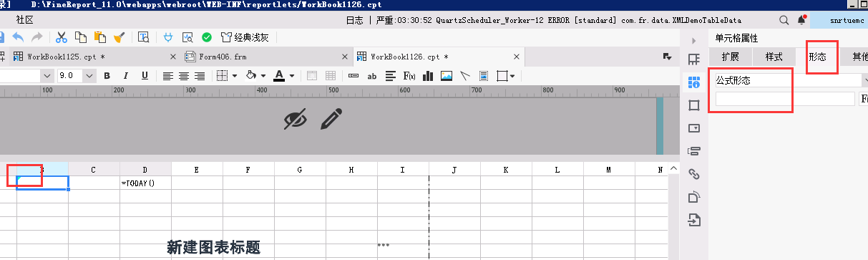Align cell text left
The width and height of the screenshot is (868, 260).
[x=168, y=75]
